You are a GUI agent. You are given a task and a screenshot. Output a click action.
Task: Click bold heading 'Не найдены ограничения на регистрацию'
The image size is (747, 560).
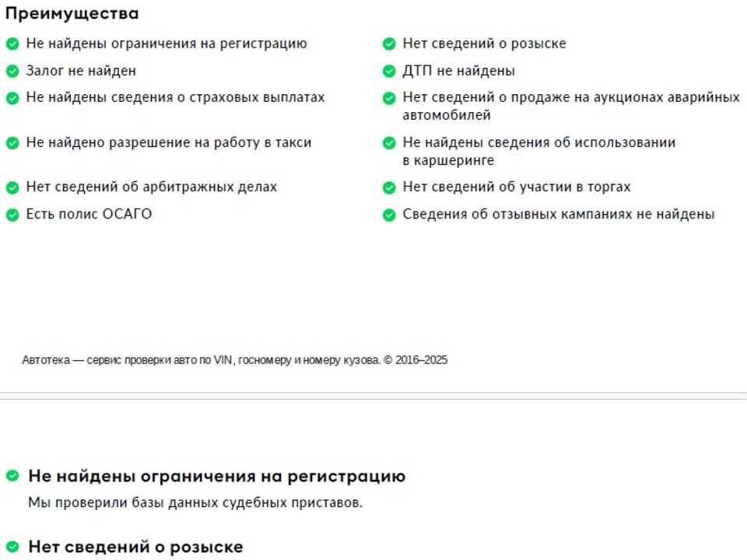[x=217, y=476]
